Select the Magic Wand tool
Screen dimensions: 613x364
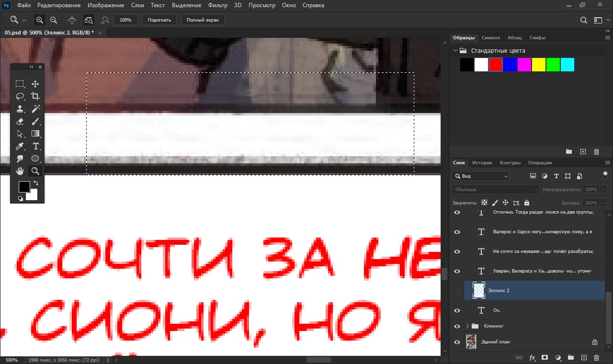click(x=35, y=109)
